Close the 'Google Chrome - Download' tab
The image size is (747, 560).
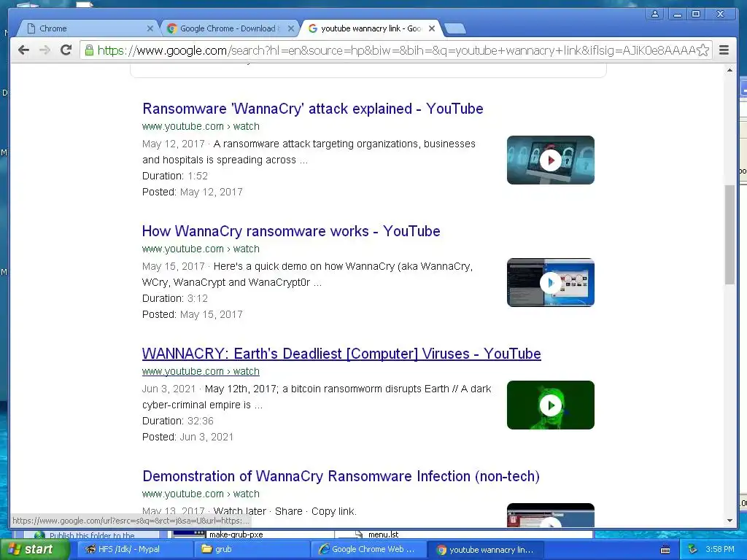290,28
